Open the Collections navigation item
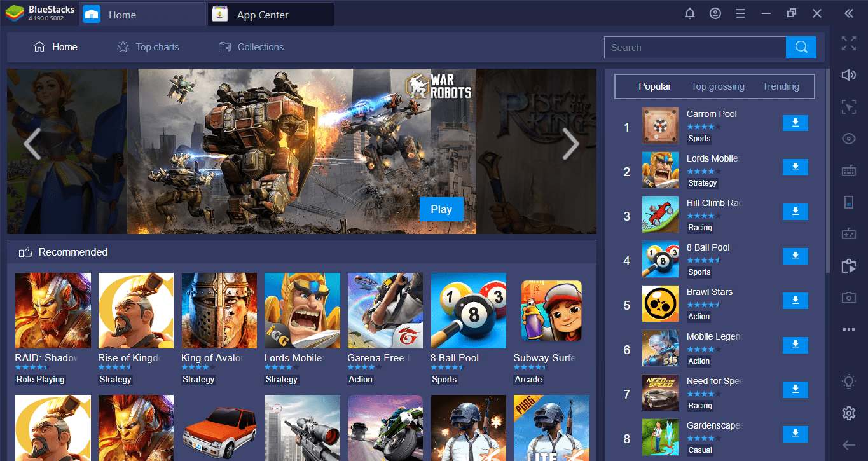This screenshot has width=868, height=461. pyautogui.click(x=251, y=47)
